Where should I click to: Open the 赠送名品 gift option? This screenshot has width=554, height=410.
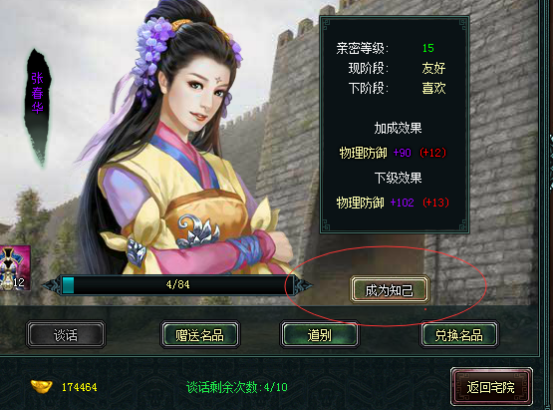click(x=200, y=334)
